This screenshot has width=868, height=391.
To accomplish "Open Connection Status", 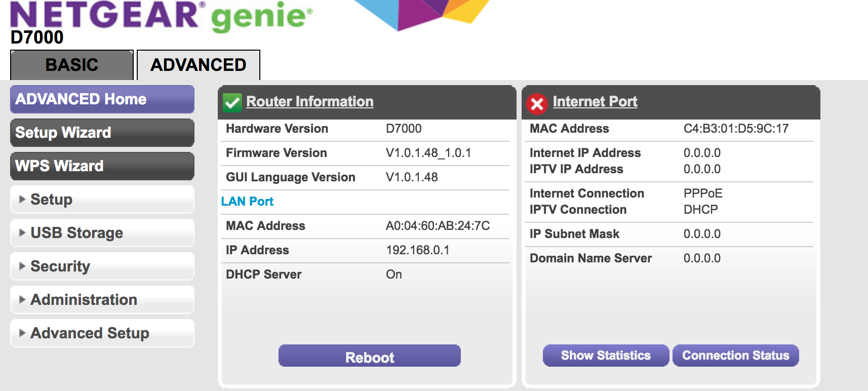I will click(735, 356).
